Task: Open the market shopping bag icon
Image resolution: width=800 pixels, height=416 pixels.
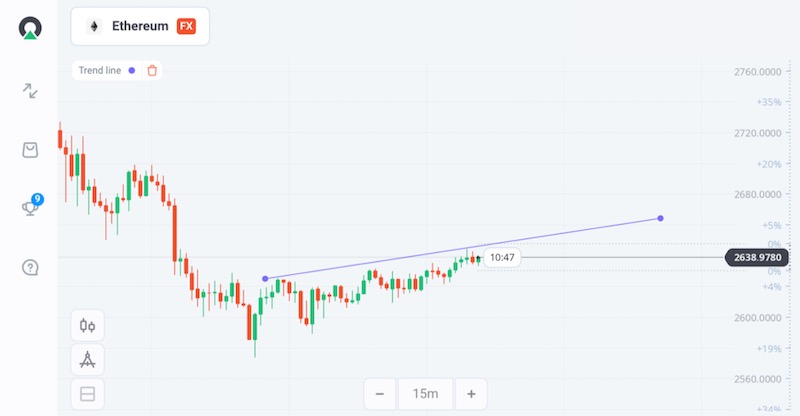Action: click(30, 150)
